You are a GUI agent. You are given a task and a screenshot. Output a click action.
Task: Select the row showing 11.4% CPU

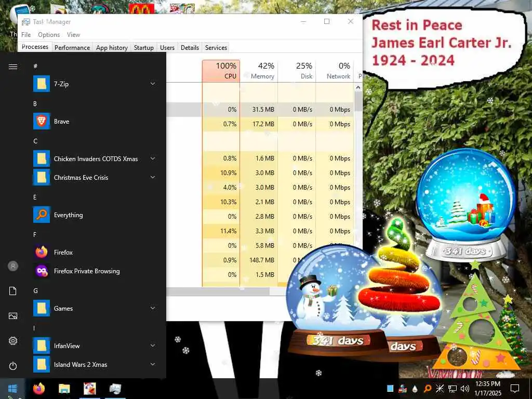[260, 231]
